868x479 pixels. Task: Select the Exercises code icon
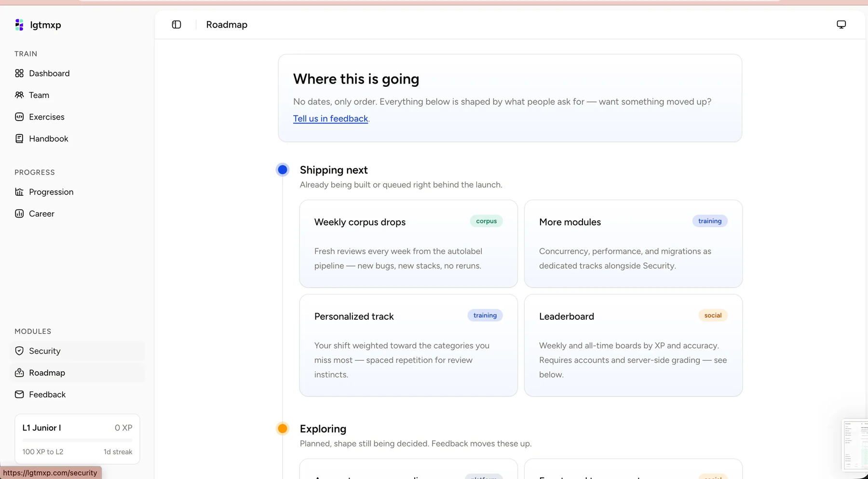pyautogui.click(x=19, y=117)
